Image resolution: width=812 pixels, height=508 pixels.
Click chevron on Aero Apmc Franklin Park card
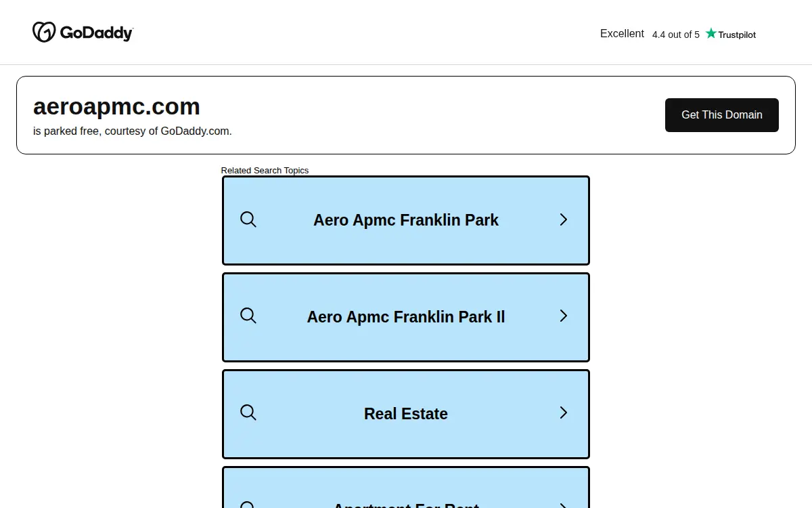563,219
